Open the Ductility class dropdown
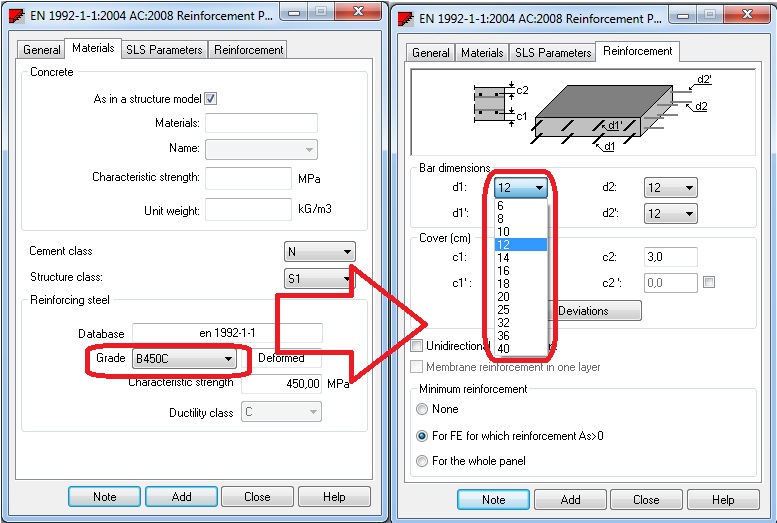777x523 pixels. [281, 412]
